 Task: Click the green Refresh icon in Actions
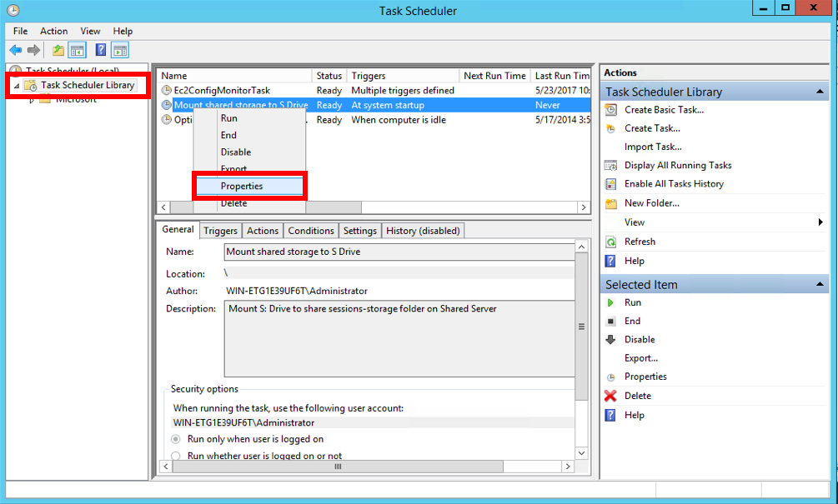(611, 242)
